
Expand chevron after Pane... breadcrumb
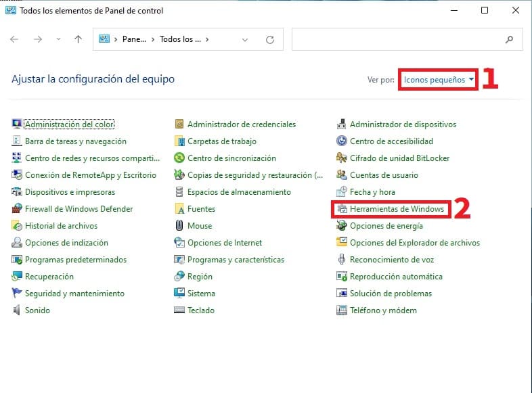click(x=153, y=39)
